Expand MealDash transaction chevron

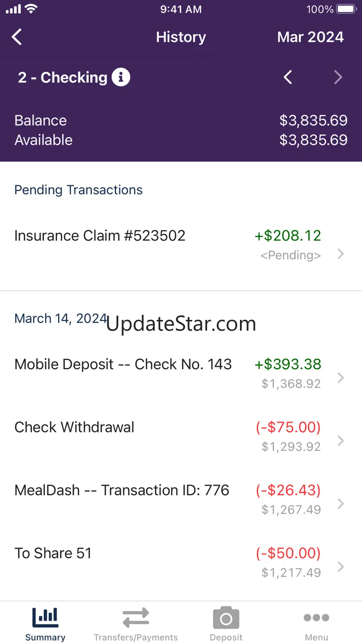pos(341,504)
